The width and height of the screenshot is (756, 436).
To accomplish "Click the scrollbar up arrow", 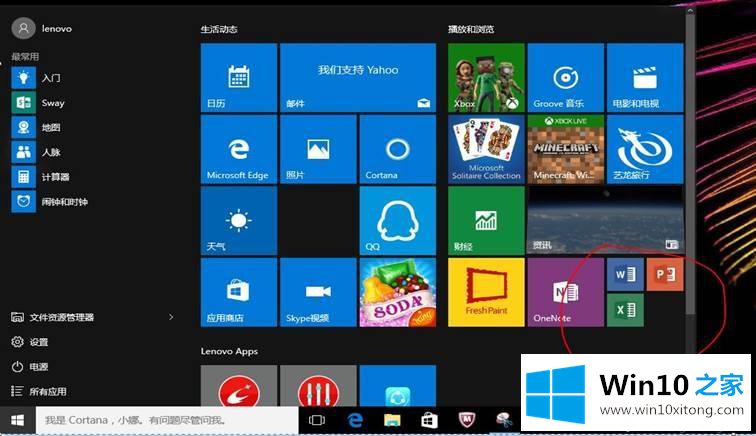I will click(690, 10).
